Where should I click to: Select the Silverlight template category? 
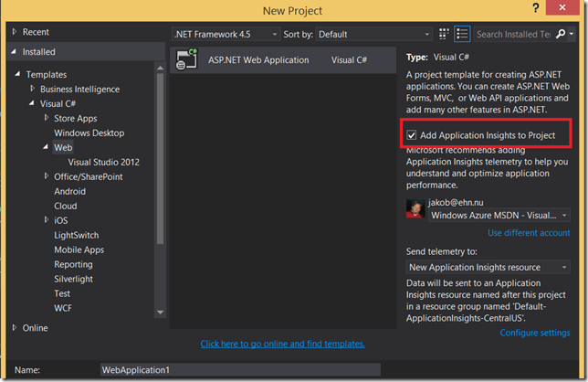[73, 279]
